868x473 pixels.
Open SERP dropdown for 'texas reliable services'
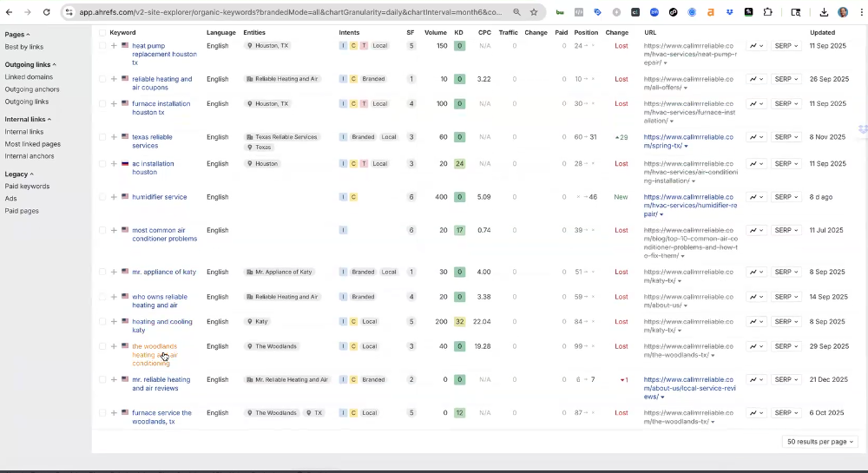(x=786, y=137)
